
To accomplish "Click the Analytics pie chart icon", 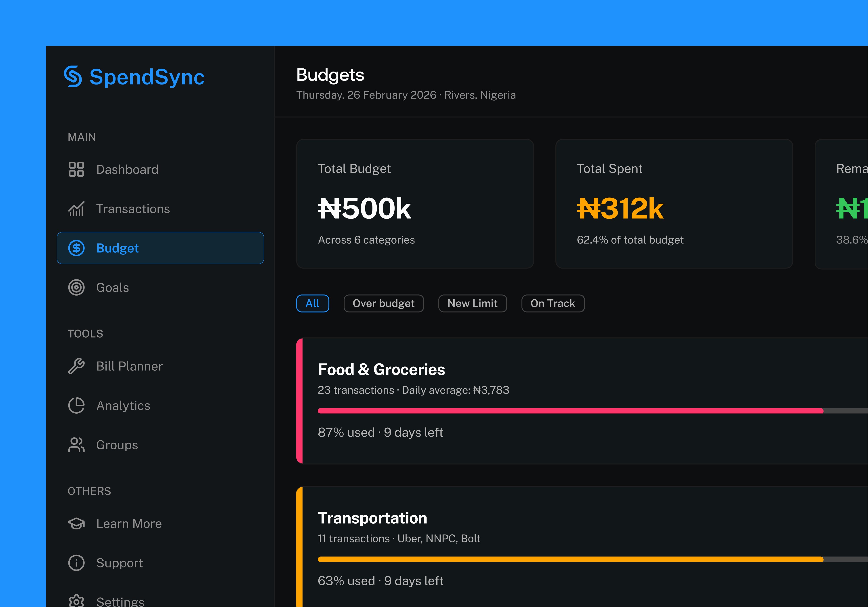I will [76, 405].
